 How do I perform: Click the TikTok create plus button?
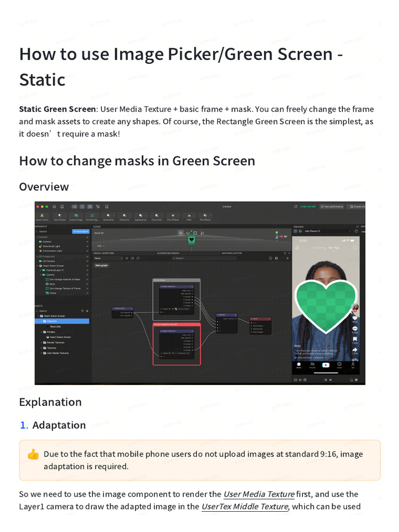[326, 365]
